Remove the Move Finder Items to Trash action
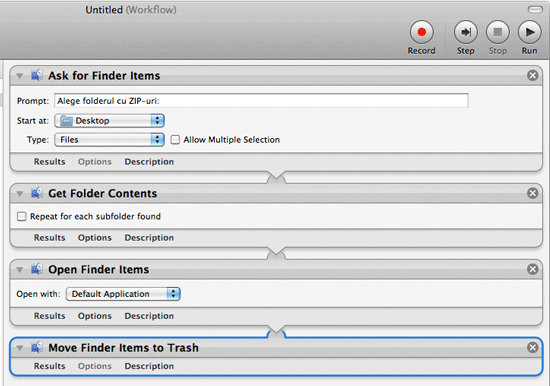 [x=532, y=347]
